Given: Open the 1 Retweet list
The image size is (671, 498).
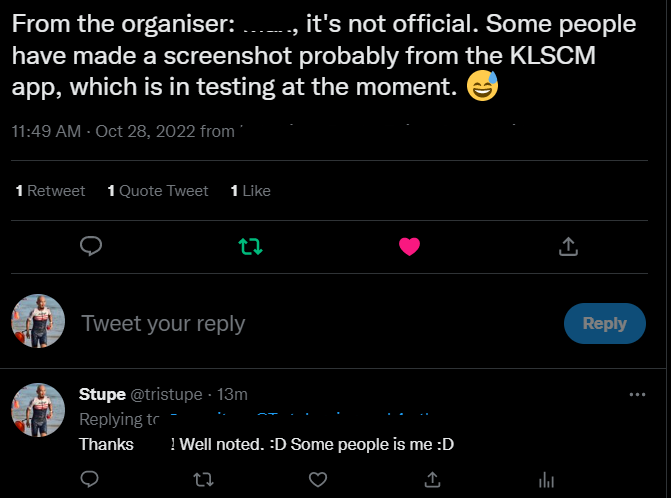Looking at the screenshot, I should [51, 190].
